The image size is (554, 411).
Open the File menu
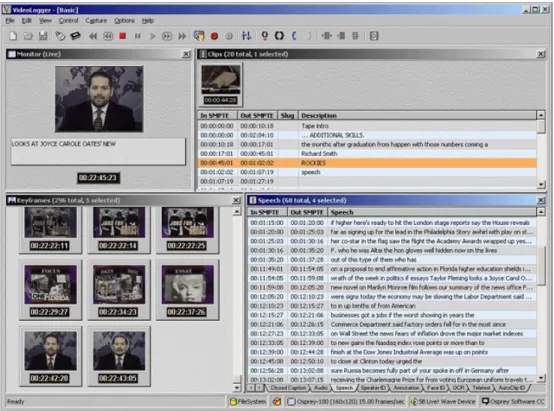(10, 20)
